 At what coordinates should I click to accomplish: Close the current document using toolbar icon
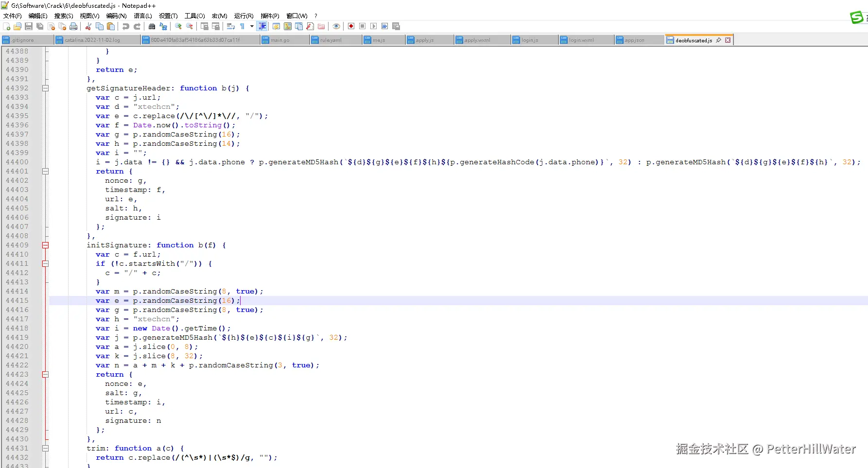[x=51, y=26]
